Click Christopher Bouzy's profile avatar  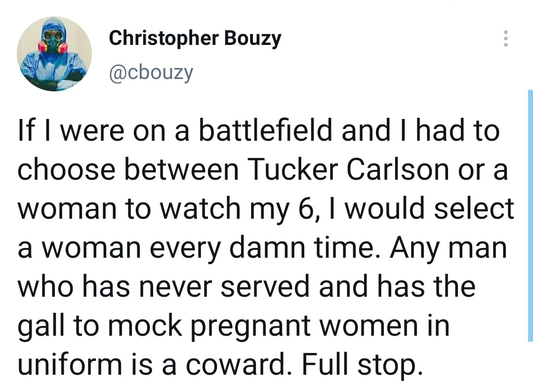(x=54, y=54)
